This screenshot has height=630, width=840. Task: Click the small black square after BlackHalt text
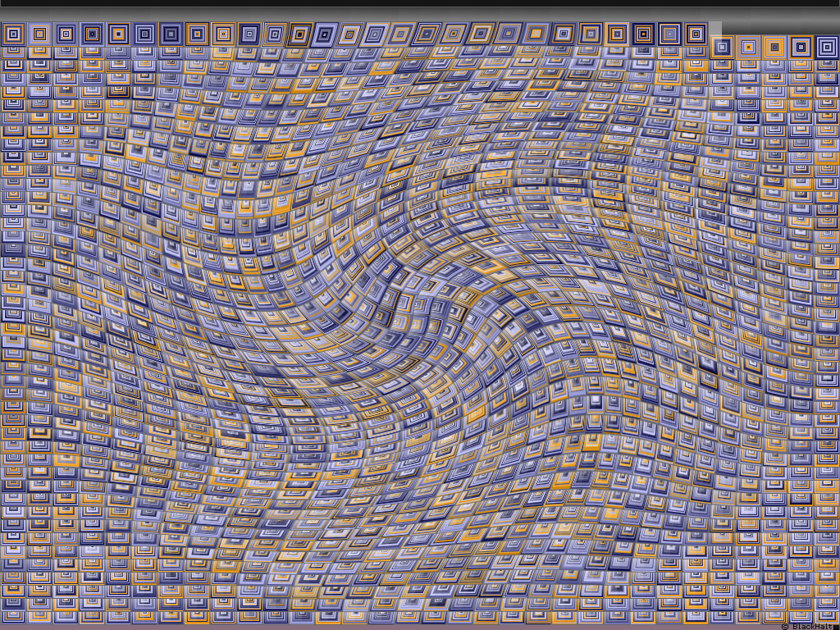pyautogui.click(x=834, y=626)
